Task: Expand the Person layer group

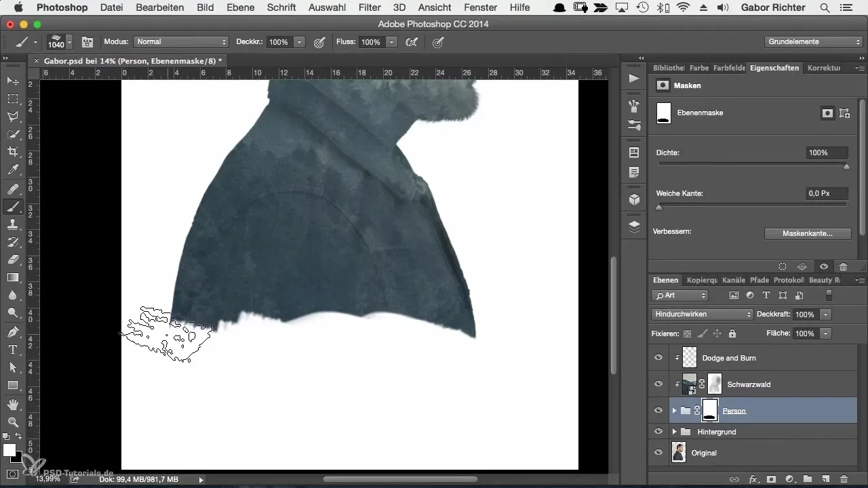Action: (674, 411)
